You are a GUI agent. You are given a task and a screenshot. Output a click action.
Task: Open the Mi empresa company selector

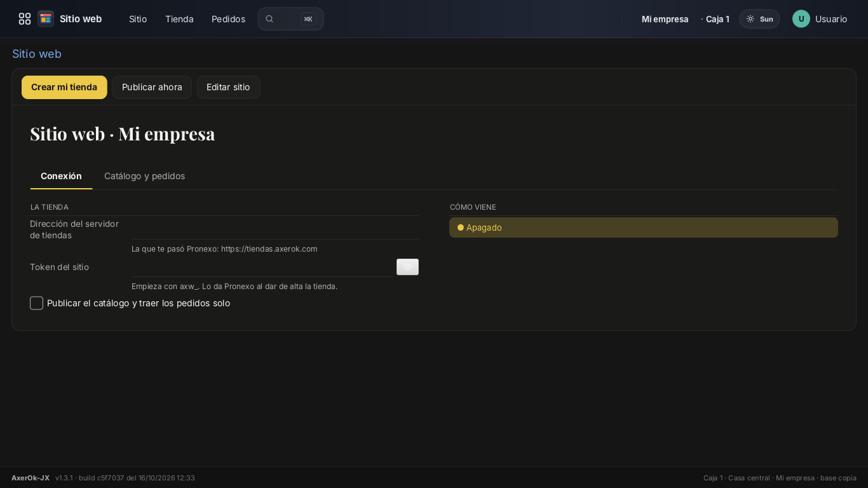click(665, 19)
